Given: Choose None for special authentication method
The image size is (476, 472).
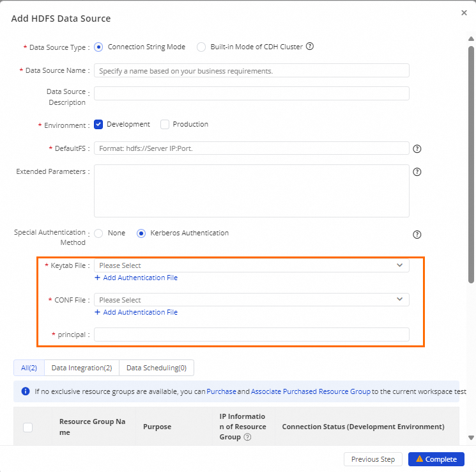Looking at the screenshot, I should click(x=98, y=233).
